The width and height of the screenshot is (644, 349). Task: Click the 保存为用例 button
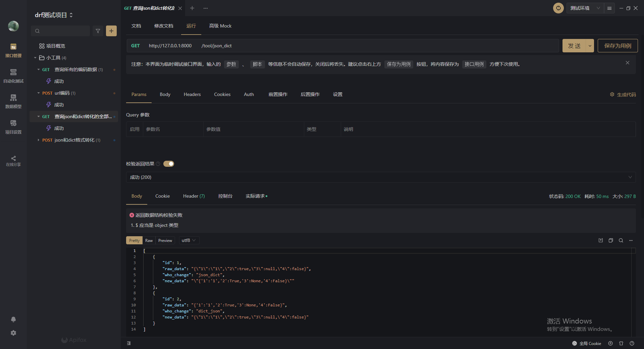point(618,46)
